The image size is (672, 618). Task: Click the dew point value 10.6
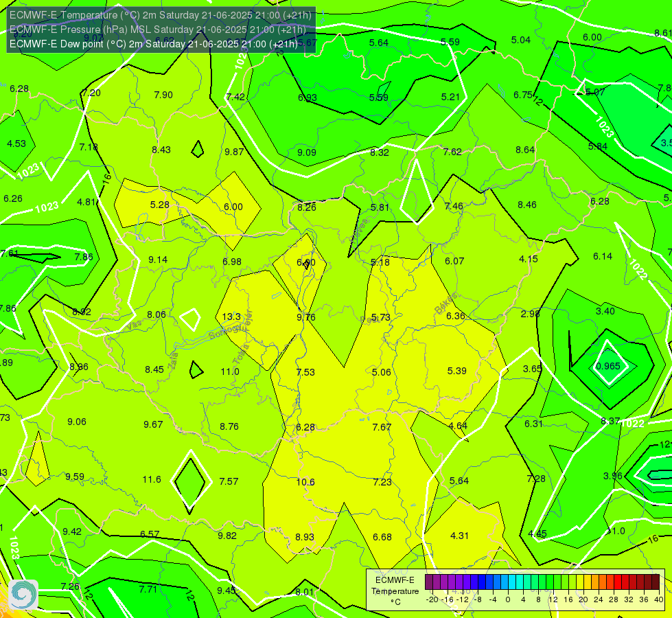tap(305, 482)
